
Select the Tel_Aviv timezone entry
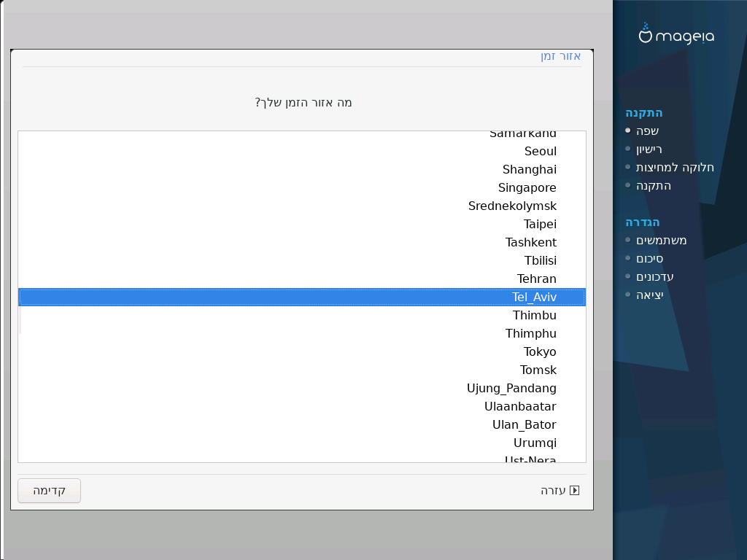[302, 297]
